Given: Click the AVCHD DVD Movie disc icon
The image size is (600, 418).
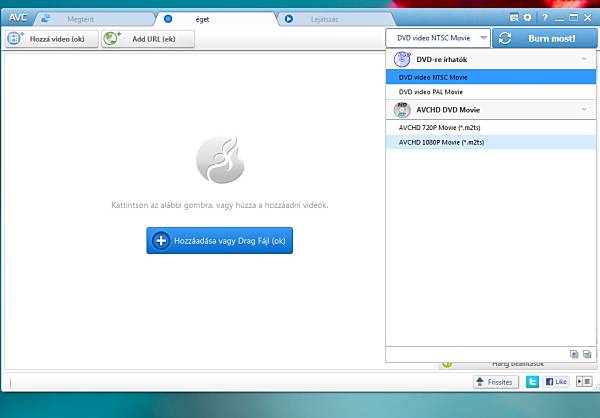Looking at the screenshot, I should click(x=402, y=110).
